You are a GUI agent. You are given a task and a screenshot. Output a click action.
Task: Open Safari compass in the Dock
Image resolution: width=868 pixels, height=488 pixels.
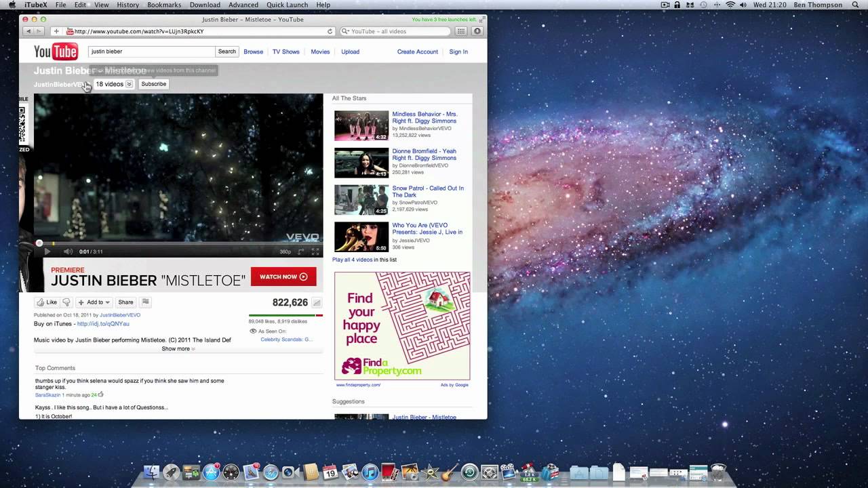271,472
